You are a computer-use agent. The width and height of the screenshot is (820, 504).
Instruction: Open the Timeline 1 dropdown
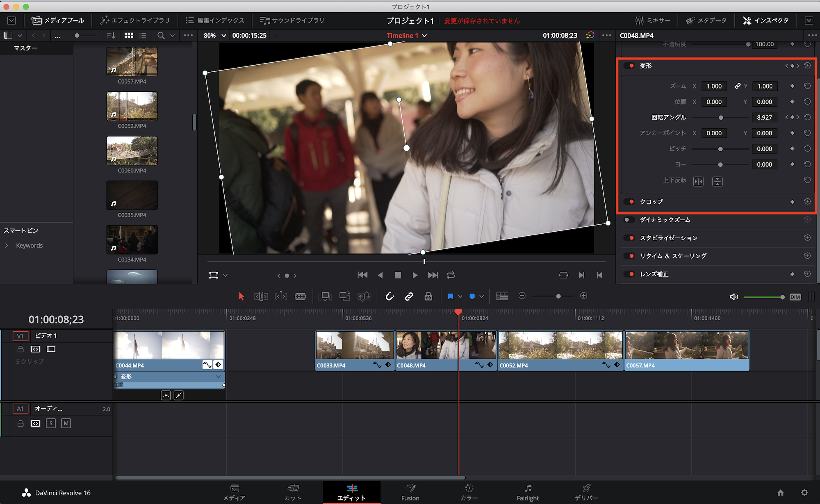(x=424, y=36)
